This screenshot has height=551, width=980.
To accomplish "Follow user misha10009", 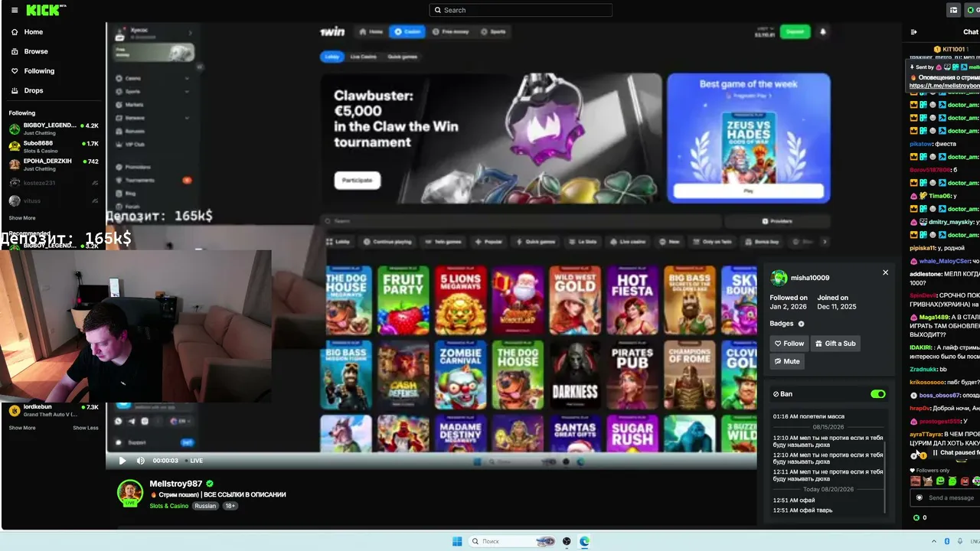I will tap(789, 344).
